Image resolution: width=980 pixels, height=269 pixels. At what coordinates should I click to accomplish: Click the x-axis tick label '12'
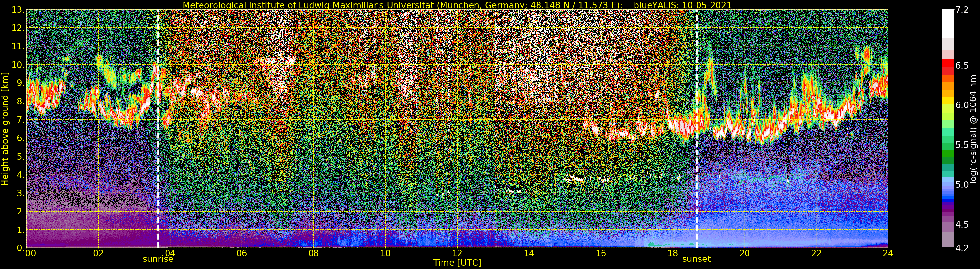tap(457, 253)
